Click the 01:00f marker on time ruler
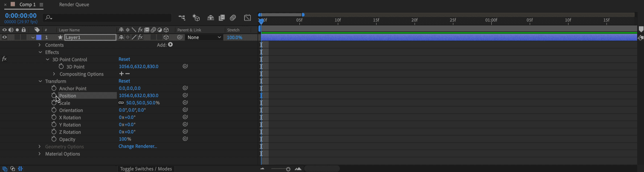Image resolution: width=644 pixels, height=172 pixels. coord(491,20)
